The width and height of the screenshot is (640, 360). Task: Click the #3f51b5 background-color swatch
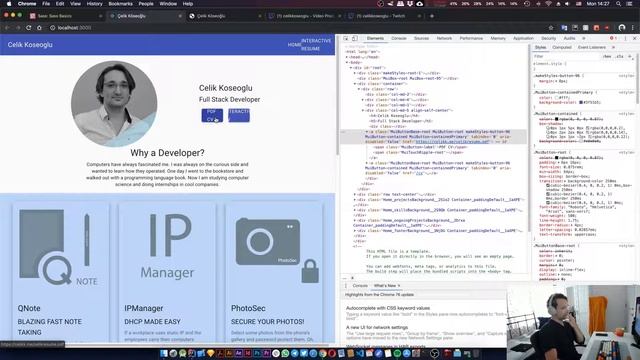coord(581,102)
